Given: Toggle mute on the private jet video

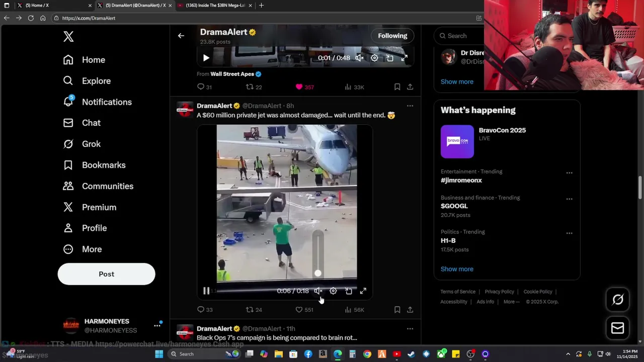Looking at the screenshot, I should coord(318,291).
